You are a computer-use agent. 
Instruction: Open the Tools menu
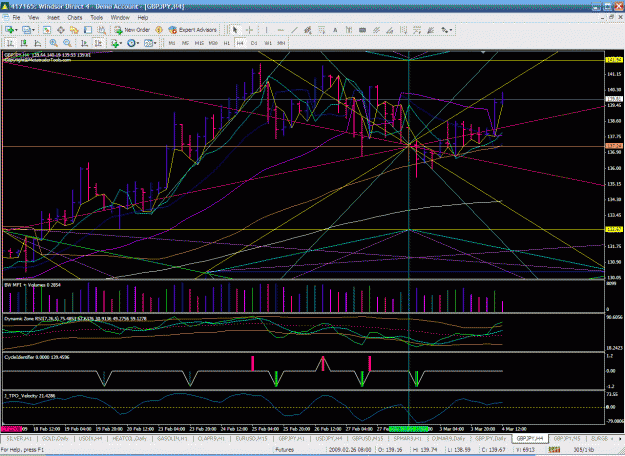click(x=96, y=18)
